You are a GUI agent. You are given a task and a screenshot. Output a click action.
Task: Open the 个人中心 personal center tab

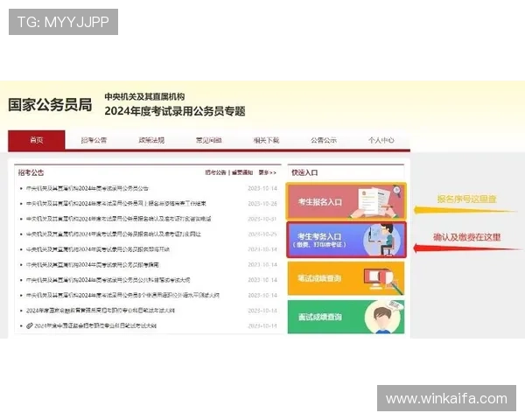(381, 140)
